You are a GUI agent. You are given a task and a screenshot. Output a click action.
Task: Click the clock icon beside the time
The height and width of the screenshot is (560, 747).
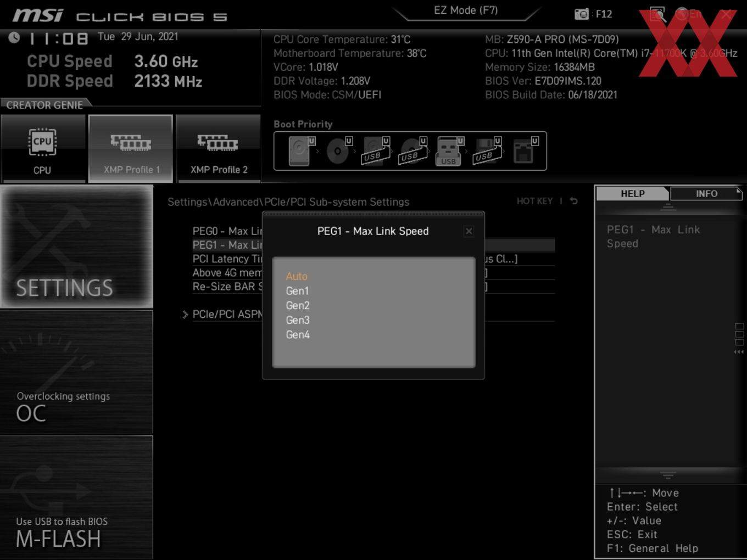point(14,37)
